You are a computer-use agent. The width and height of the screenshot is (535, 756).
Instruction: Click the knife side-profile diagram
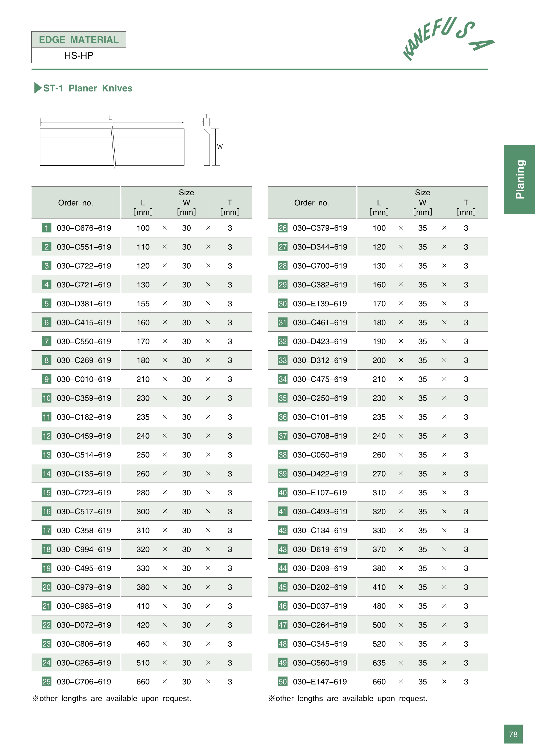pos(207,147)
